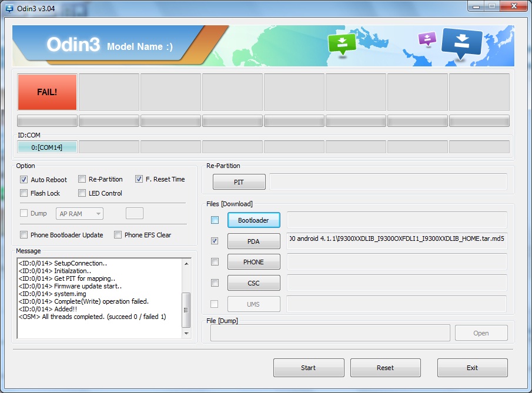
Task: Click the Odin3 title bar app icon
Action: point(9,8)
